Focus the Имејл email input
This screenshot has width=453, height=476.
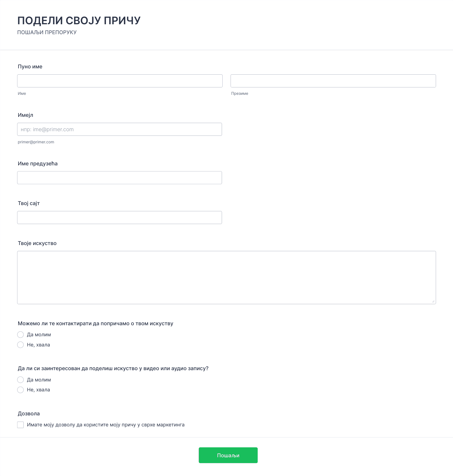pyautogui.click(x=119, y=129)
